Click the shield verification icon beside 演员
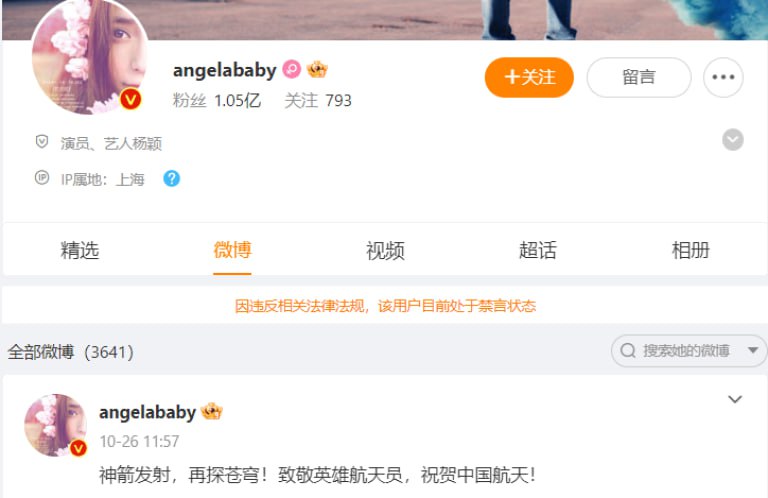The width and height of the screenshot is (768, 498). point(42,142)
